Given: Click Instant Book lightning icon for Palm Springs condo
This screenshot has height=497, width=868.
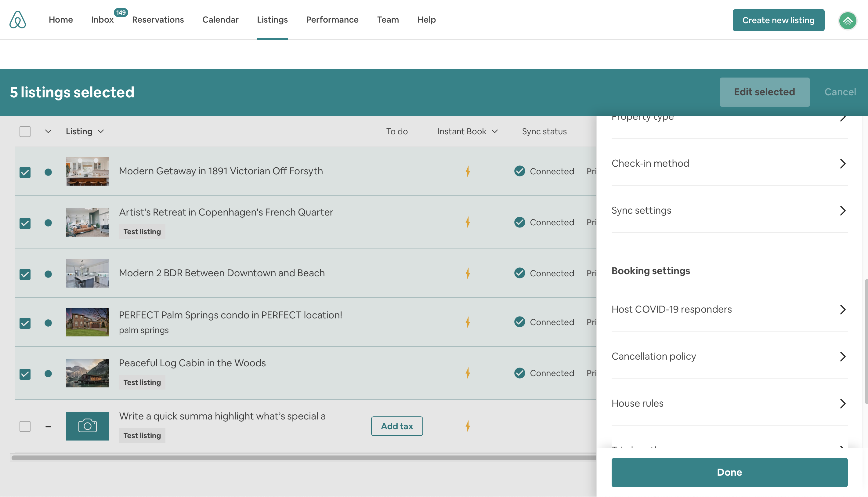Looking at the screenshot, I should click(x=468, y=322).
